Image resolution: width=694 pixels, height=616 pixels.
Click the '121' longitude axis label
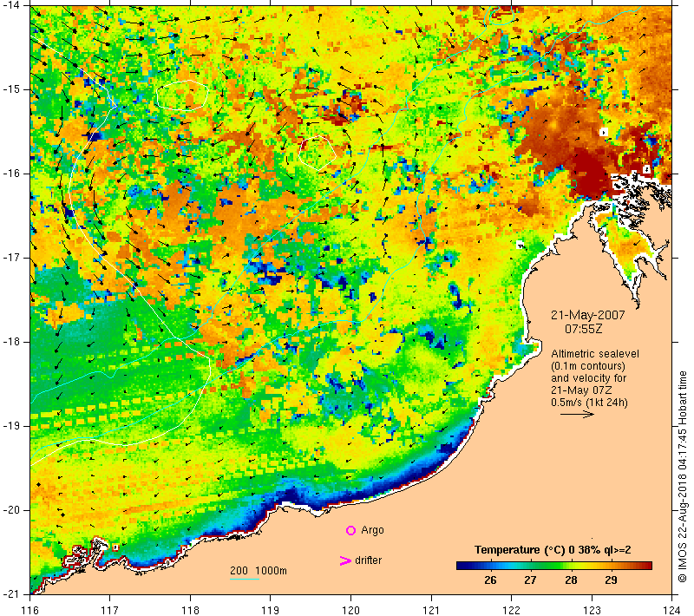click(431, 610)
